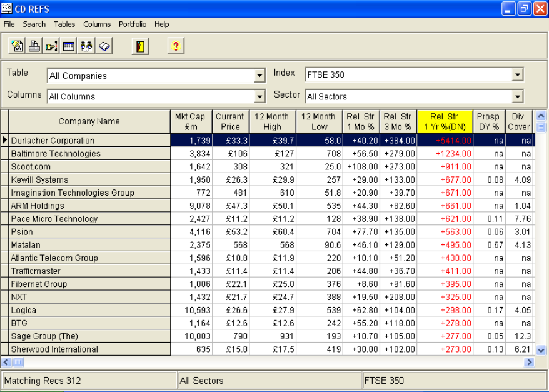The height and width of the screenshot is (392, 549).
Task: Select the Fibernet Group company name
Action: pyautogui.click(x=39, y=284)
